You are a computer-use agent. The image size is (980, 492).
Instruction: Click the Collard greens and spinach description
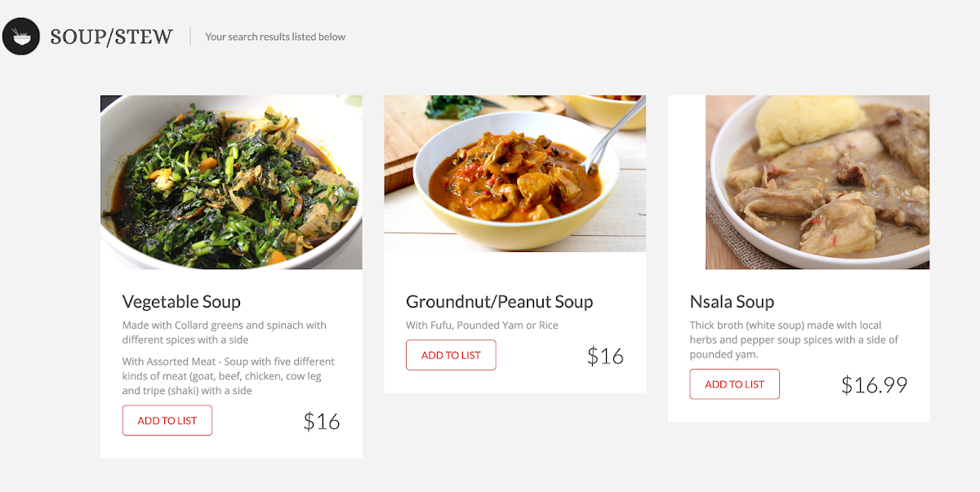pos(225,332)
